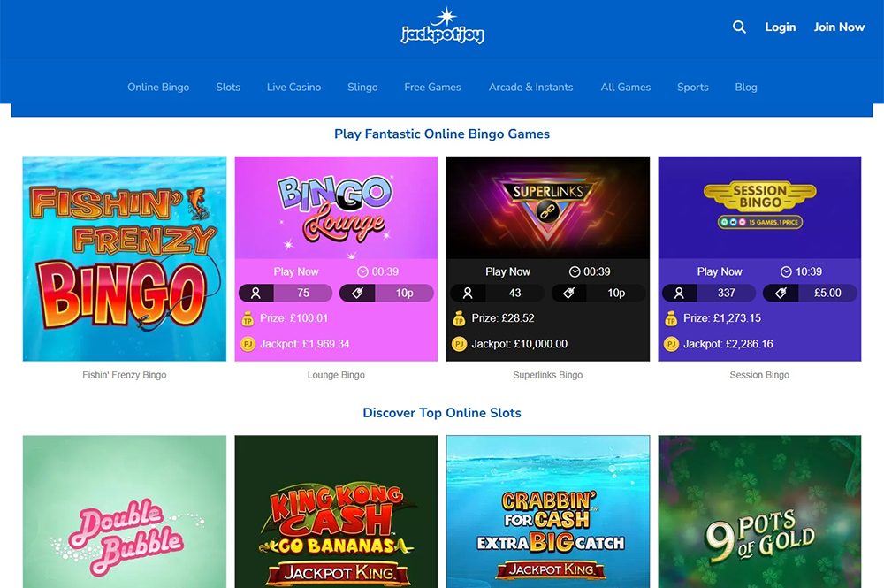Go to the Slots section

[x=228, y=88]
